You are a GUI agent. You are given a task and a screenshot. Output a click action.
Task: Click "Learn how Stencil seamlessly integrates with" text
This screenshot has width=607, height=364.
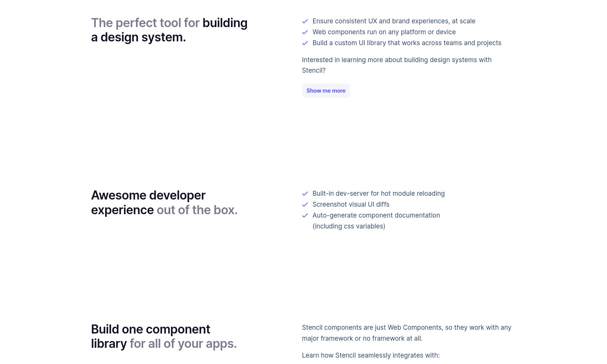pyautogui.click(x=370, y=355)
